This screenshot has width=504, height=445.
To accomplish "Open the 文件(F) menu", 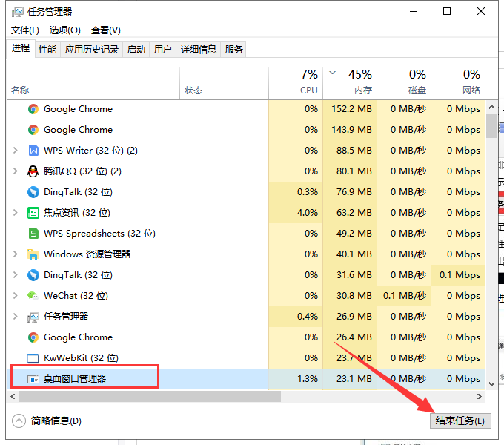I will pyautogui.click(x=25, y=30).
